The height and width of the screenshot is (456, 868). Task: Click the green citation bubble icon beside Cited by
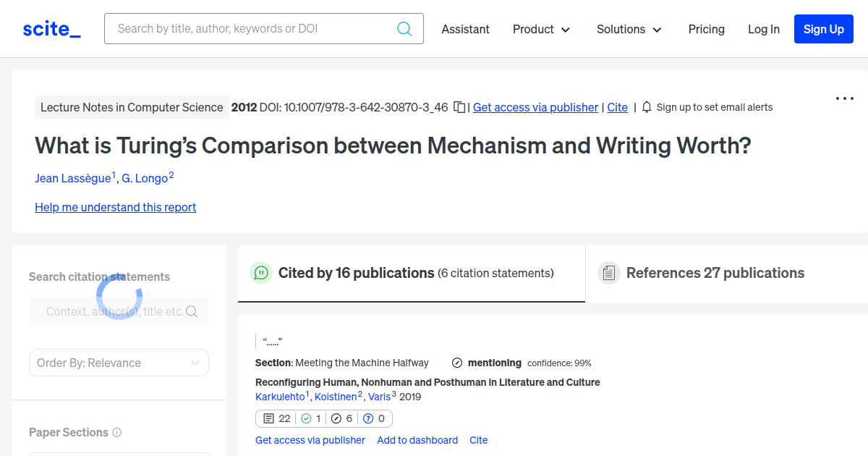click(260, 273)
